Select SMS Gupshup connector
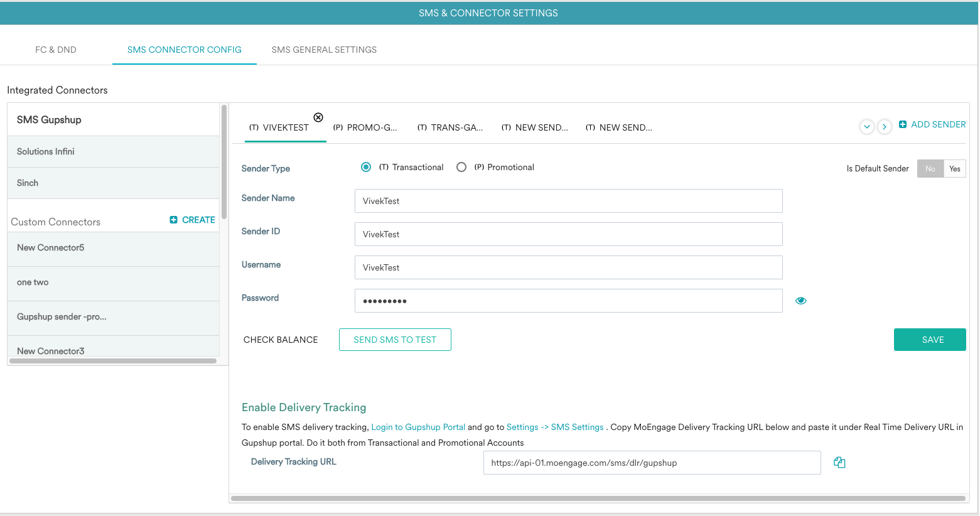 [x=113, y=119]
